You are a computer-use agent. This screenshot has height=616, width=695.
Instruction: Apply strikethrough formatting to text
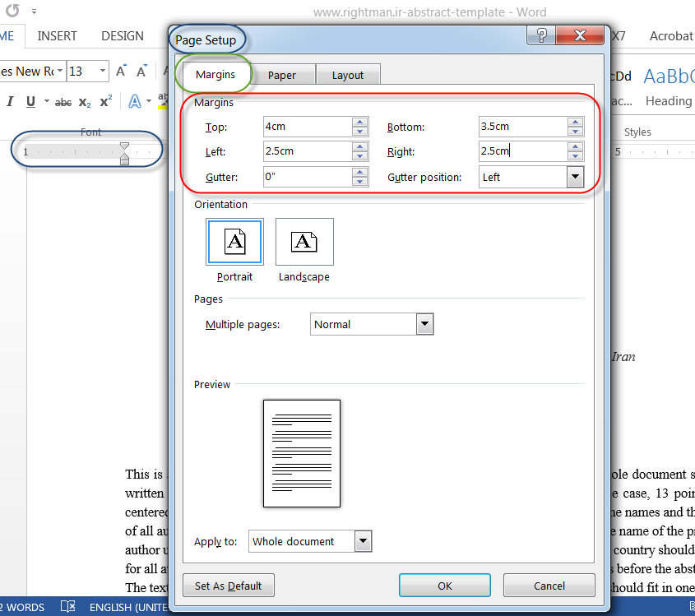pyautogui.click(x=63, y=102)
